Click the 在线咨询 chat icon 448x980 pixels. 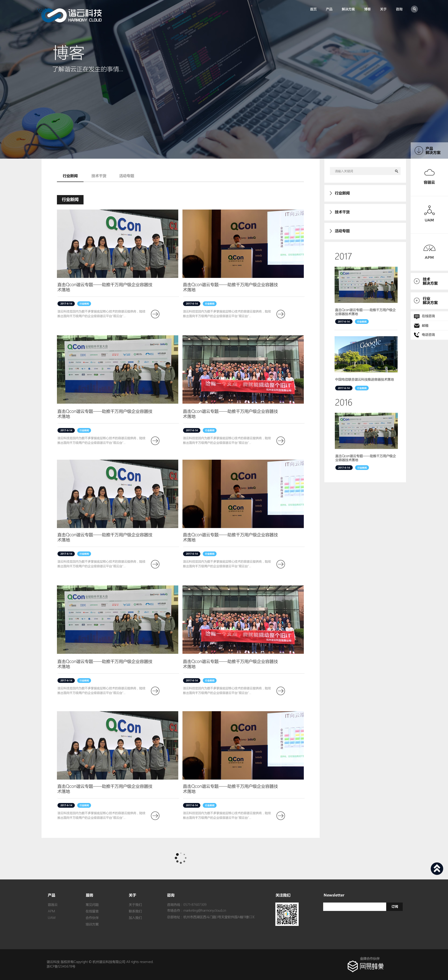(x=416, y=316)
